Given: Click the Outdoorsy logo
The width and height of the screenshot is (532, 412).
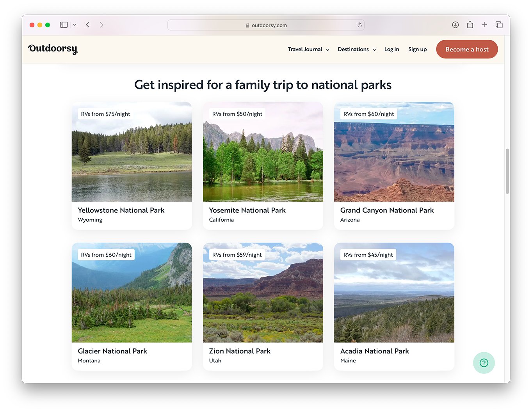Looking at the screenshot, I should click(x=53, y=49).
